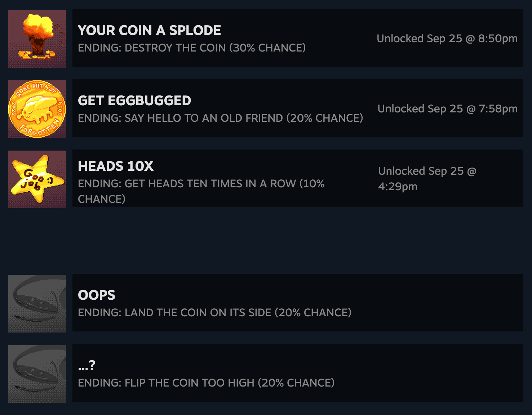The width and height of the screenshot is (532, 415).
Task: Open the HEADS 10X achievement title
Action: tap(116, 166)
